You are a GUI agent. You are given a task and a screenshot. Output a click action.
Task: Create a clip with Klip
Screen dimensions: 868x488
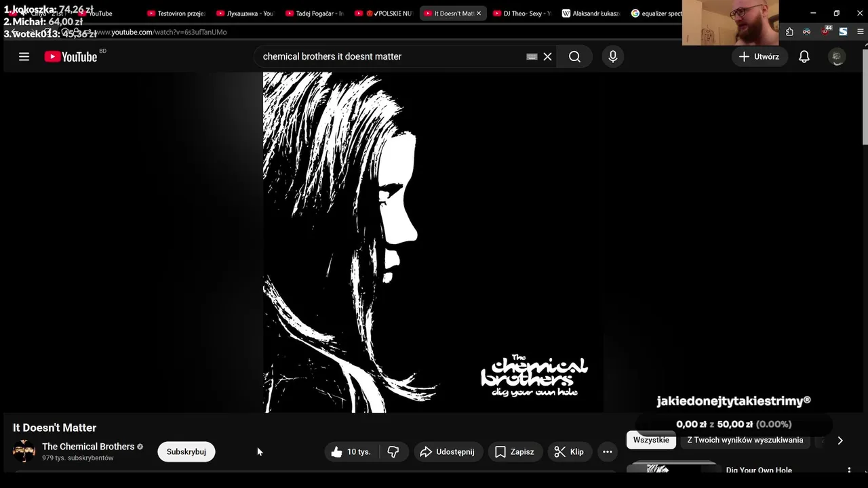click(x=569, y=452)
